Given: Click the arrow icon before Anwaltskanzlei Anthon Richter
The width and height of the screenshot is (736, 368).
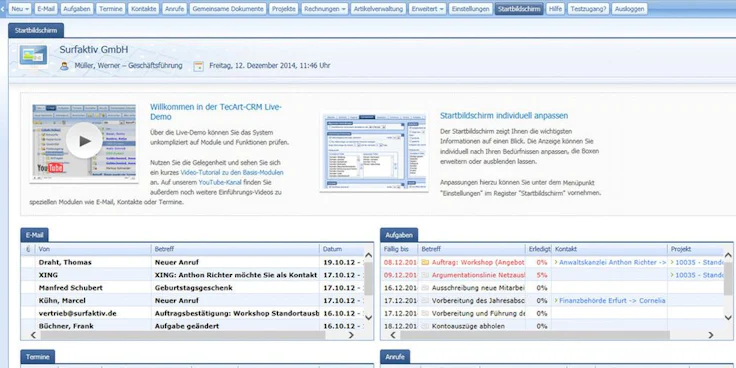Looking at the screenshot, I should pos(556,262).
